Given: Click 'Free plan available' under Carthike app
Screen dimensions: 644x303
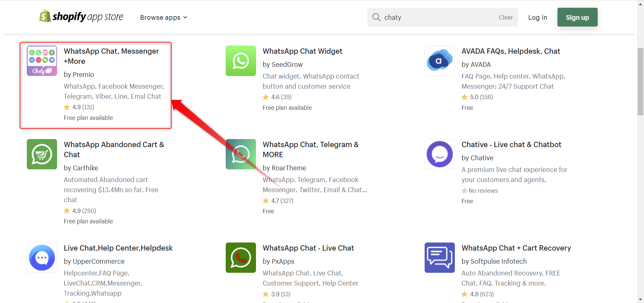Looking at the screenshot, I should coord(88,221).
